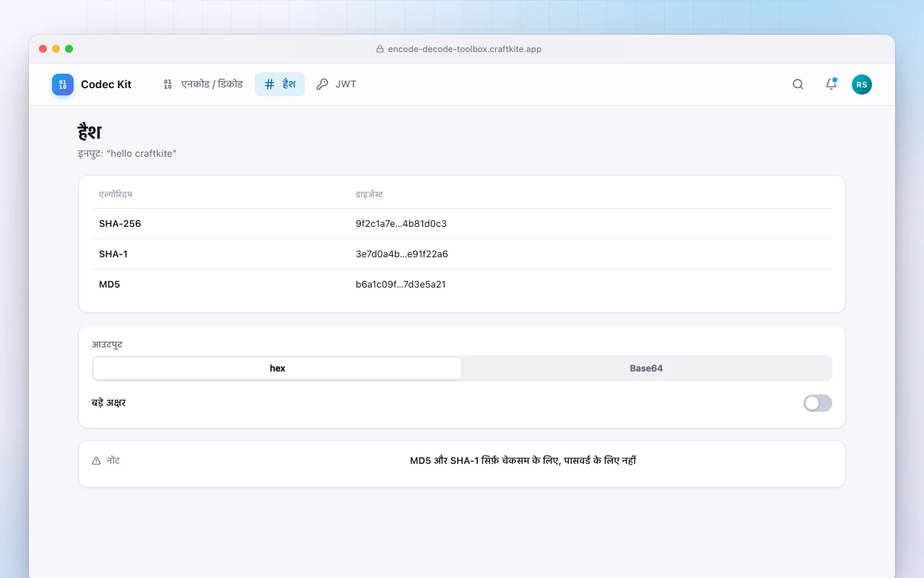Click the URL encode-decode-toolbox.craftkite.app

point(465,49)
